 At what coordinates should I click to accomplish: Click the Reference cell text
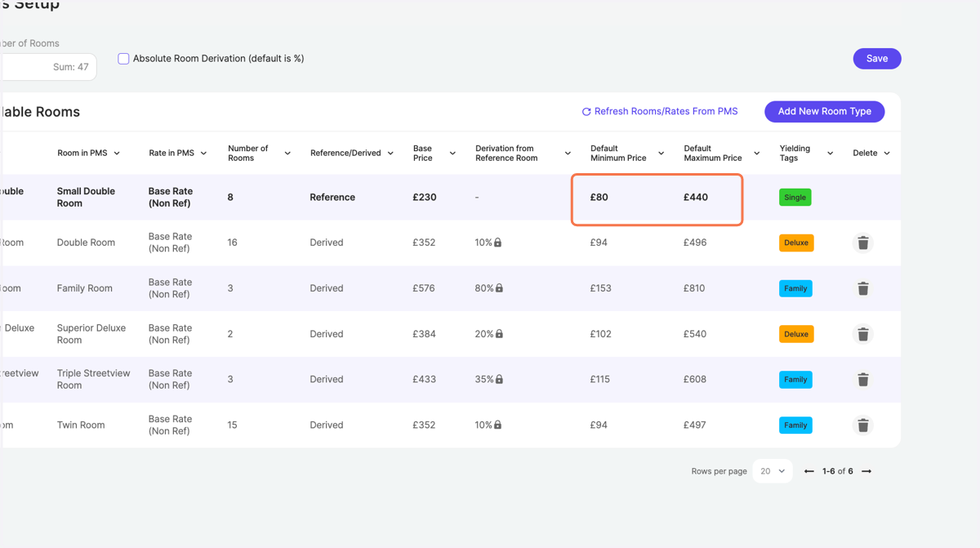coord(332,197)
